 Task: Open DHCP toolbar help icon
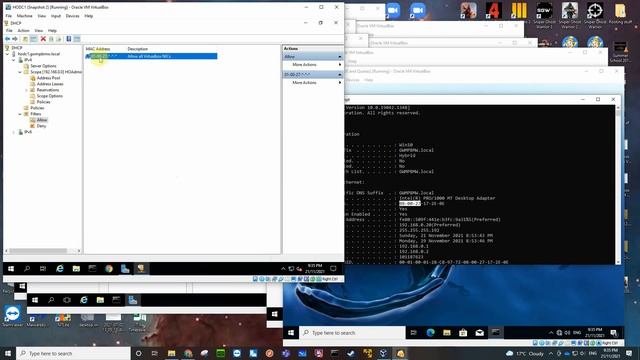click(x=69, y=39)
